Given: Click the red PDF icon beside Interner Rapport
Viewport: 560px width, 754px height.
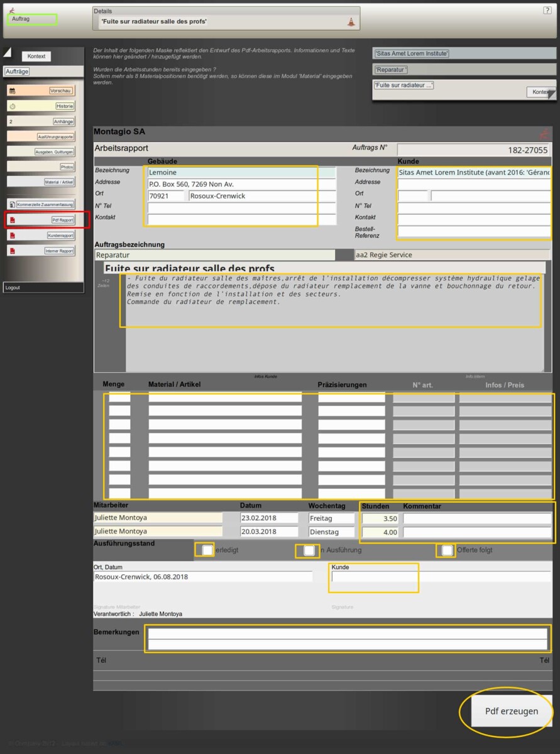Looking at the screenshot, I should pyautogui.click(x=12, y=251).
